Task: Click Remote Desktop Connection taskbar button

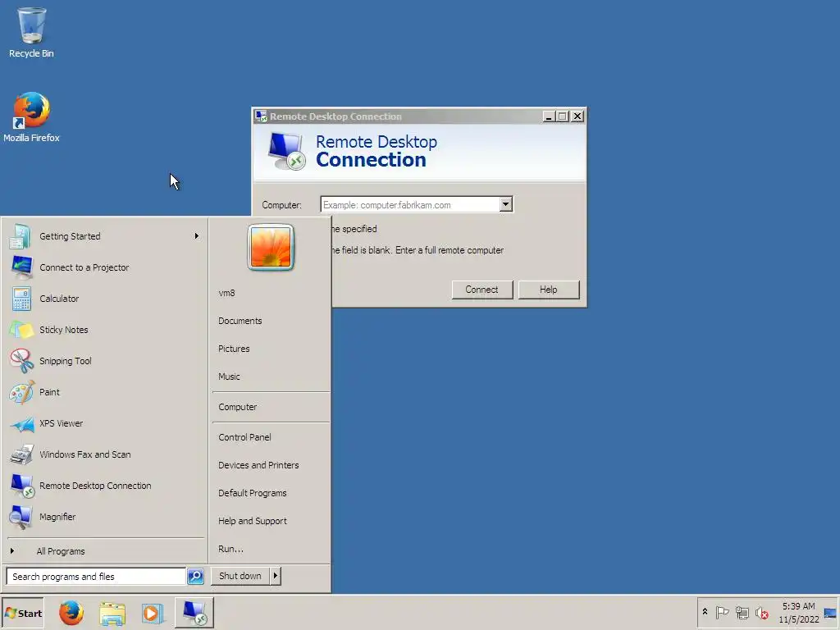Action: [194, 613]
